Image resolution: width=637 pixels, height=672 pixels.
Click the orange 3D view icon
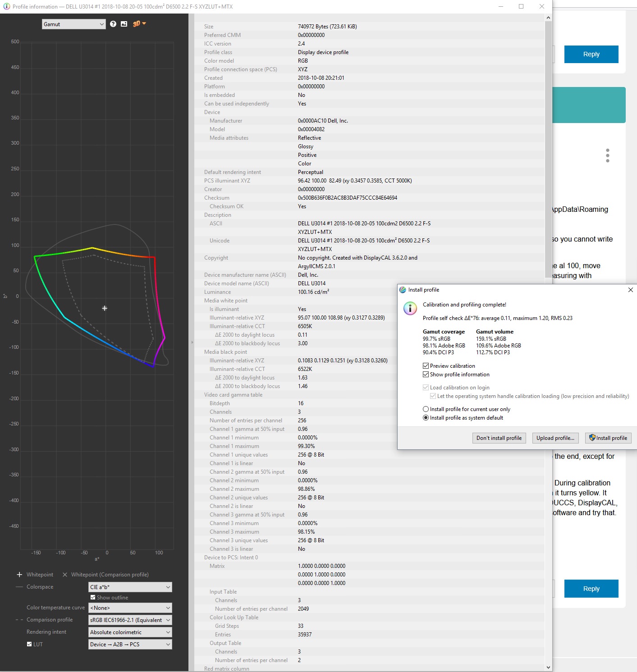click(x=136, y=24)
